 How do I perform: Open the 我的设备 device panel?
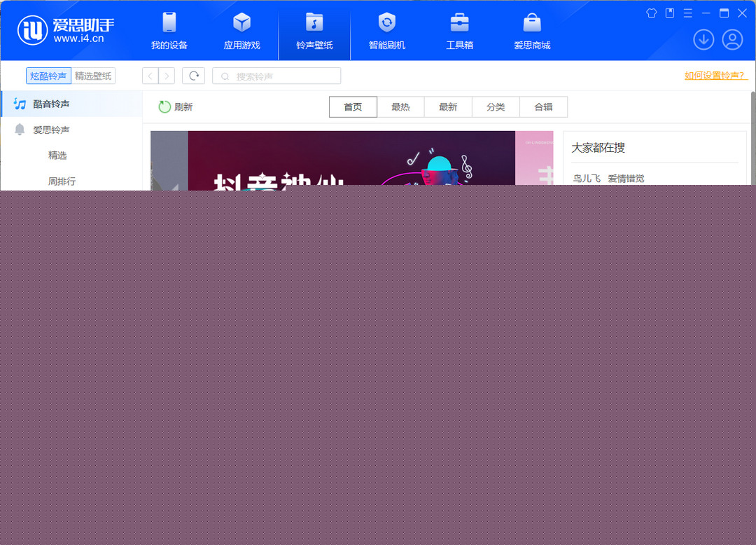168,30
